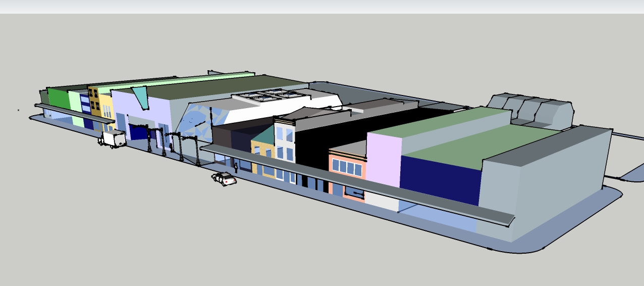This screenshot has height=286, width=644.
Task: Click the teal triangular banner on lavender building
Action: click(141, 97)
